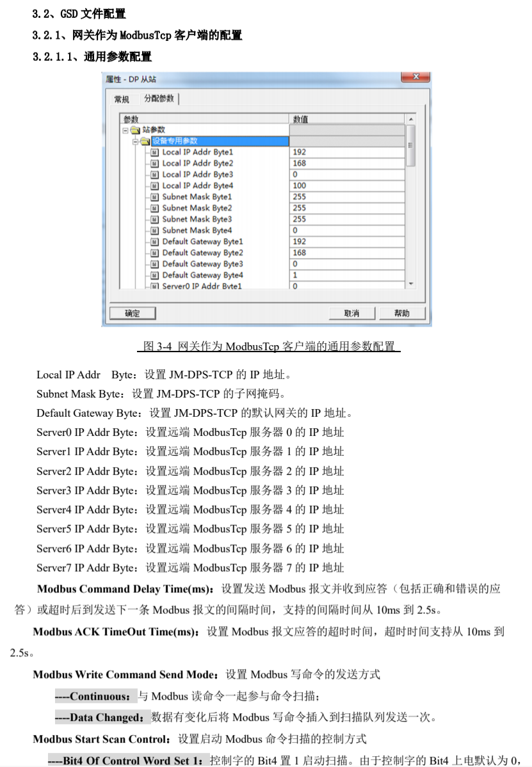Click the Local IP Addr Byte4 parameter icon

[154, 186]
